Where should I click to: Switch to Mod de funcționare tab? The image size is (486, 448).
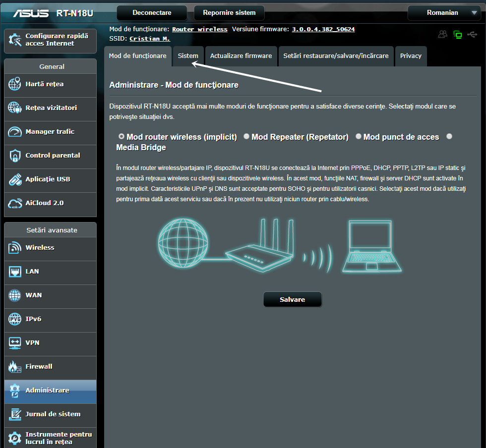138,56
